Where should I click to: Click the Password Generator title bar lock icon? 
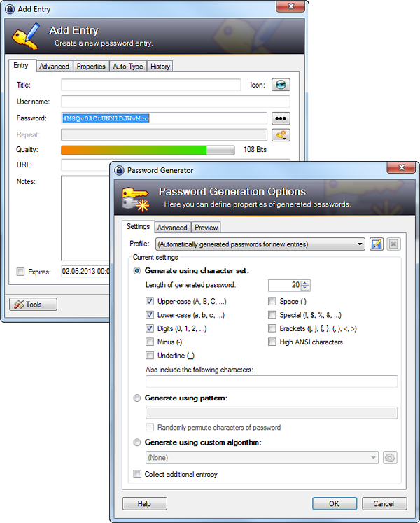119,170
